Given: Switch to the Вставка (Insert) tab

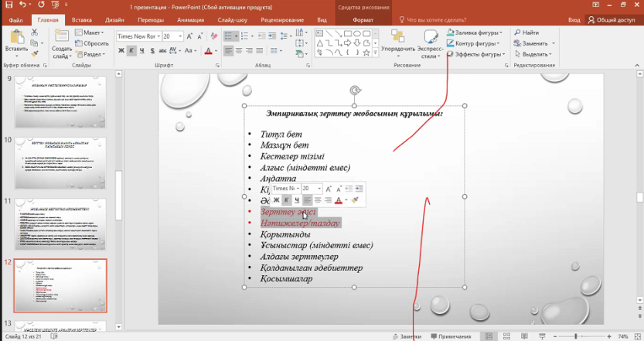Looking at the screenshot, I should point(81,19).
